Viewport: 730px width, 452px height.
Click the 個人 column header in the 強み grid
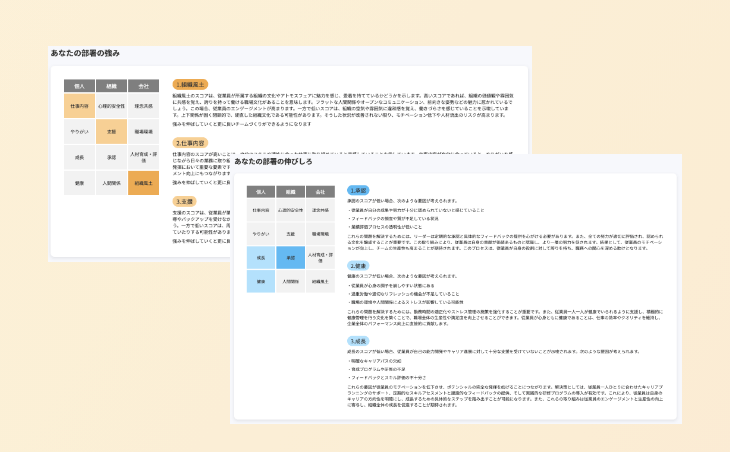click(80, 86)
